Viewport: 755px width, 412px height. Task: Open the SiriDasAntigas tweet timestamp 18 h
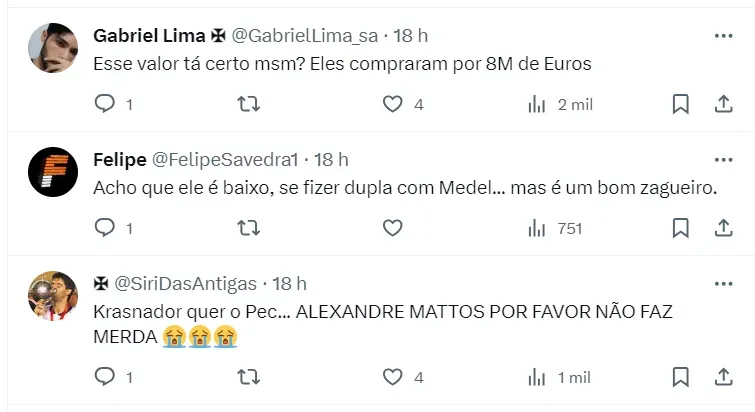tap(289, 284)
